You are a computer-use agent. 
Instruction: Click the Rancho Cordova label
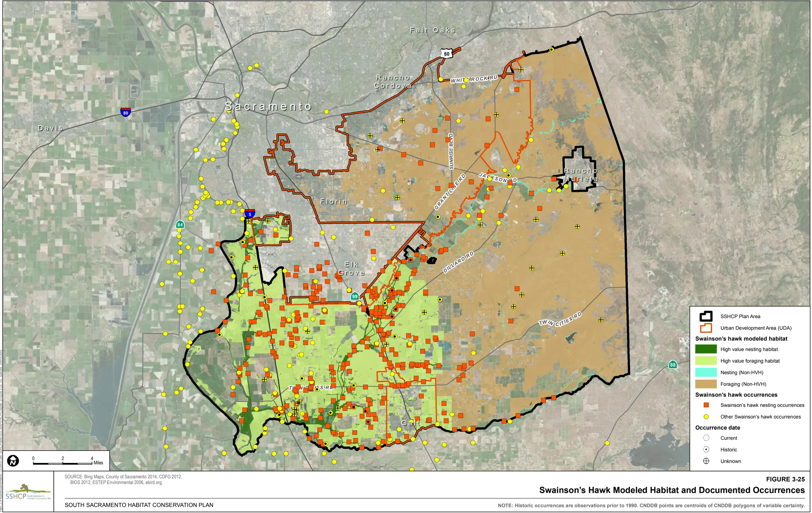point(393,81)
